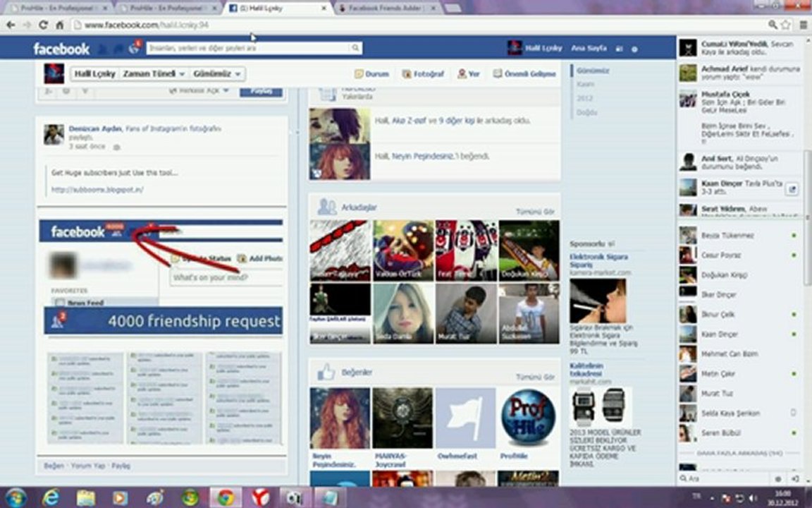Viewport: 812px width, 508px height.
Task: Select Fotoğraf photo option
Action: (x=423, y=74)
